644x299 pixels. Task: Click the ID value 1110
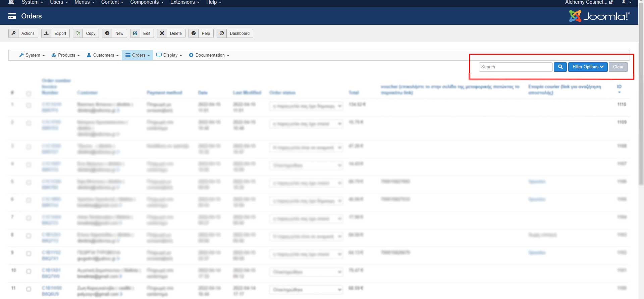(x=622, y=105)
